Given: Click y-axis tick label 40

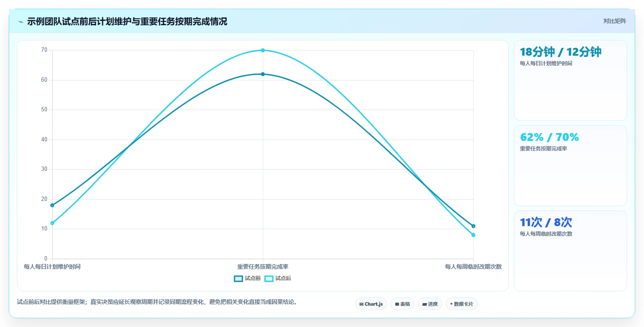Looking at the screenshot, I should pos(44,140).
